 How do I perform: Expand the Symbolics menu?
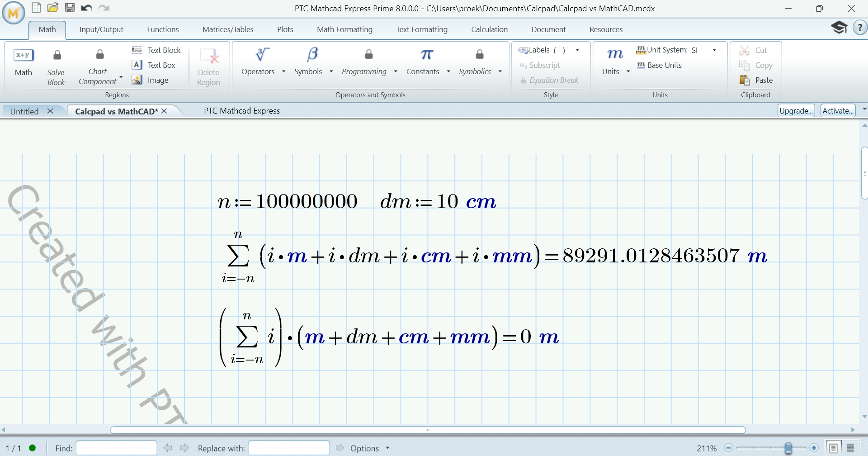click(x=500, y=71)
